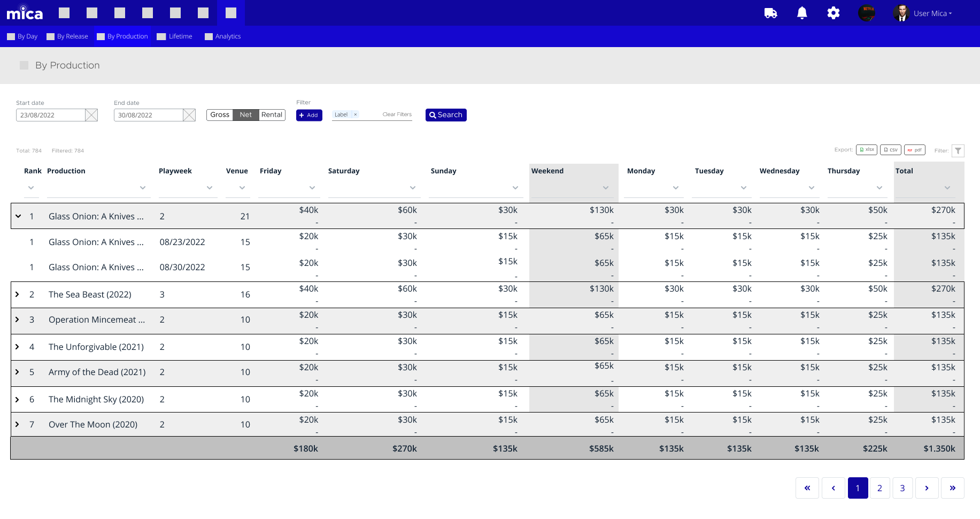Click the Thursday column header
The height and width of the screenshot is (519, 980).
click(844, 171)
